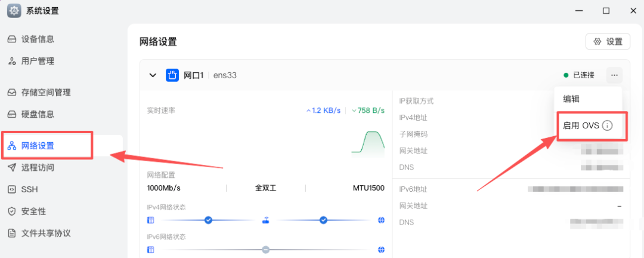Collapse the 网口1 section chevron
Viewport: 644px width, 258px height.
(x=153, y=75)
